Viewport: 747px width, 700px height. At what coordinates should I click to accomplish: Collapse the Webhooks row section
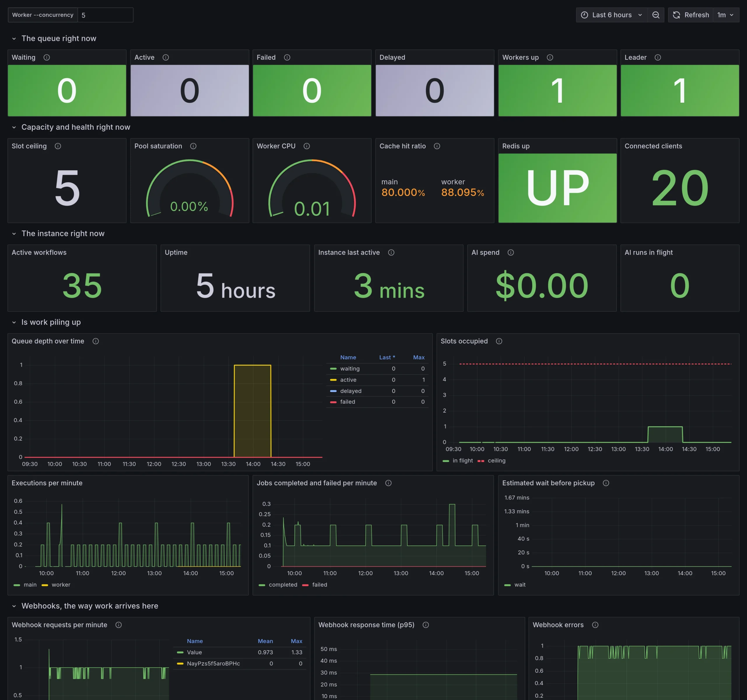point(14,606)
